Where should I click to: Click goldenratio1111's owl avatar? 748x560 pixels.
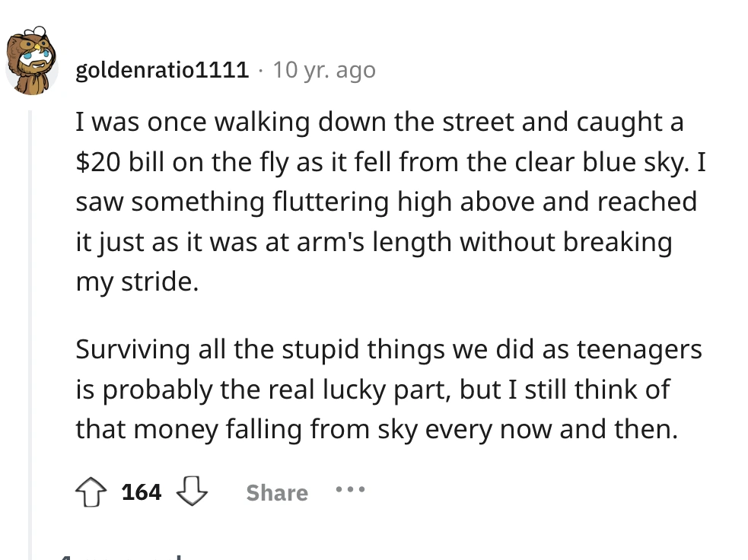33,62
